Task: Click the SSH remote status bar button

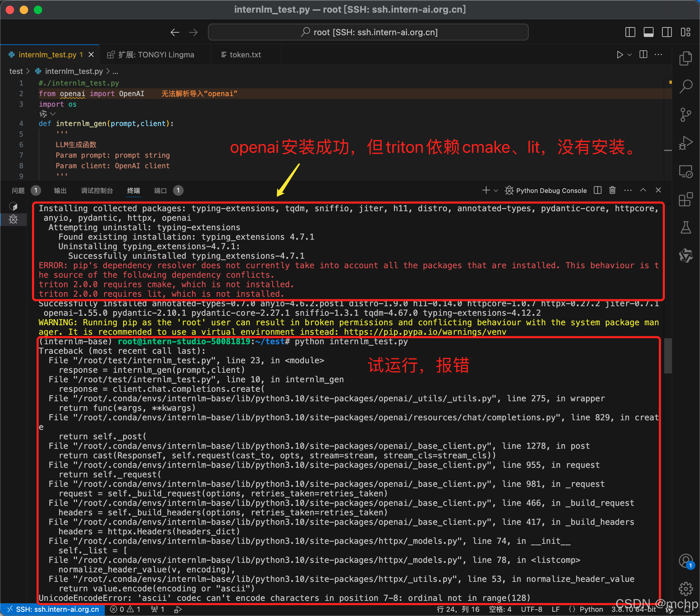Action: pos(53,609)
